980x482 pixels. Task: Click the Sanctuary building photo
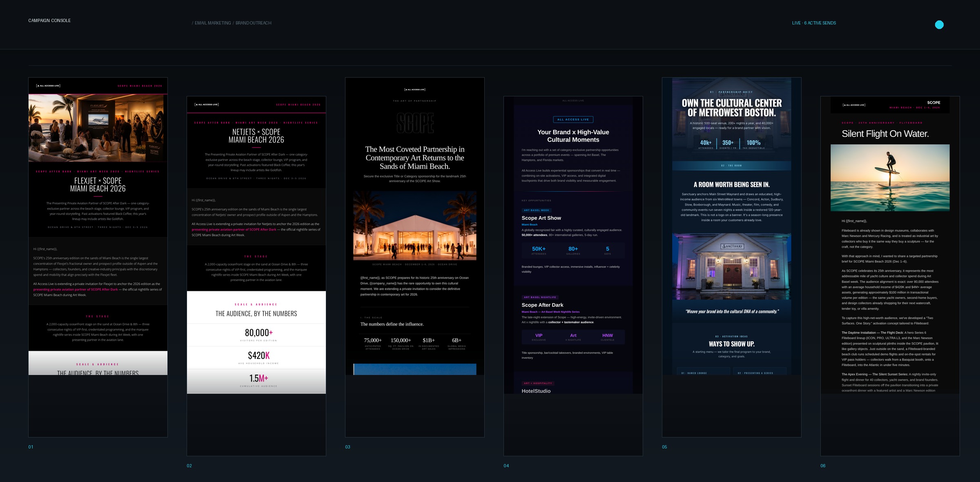pyautogui.click(x=732, y=267)
